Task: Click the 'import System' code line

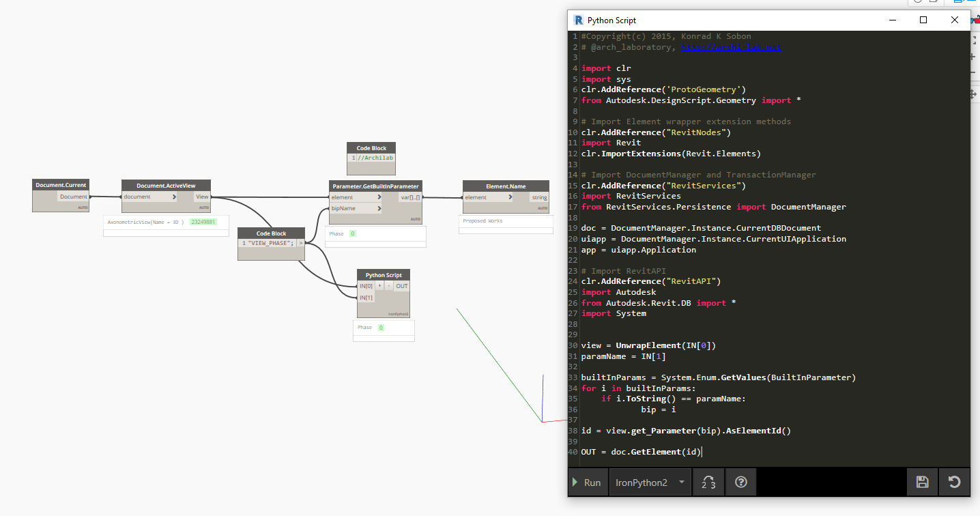Action: (614, 313)
